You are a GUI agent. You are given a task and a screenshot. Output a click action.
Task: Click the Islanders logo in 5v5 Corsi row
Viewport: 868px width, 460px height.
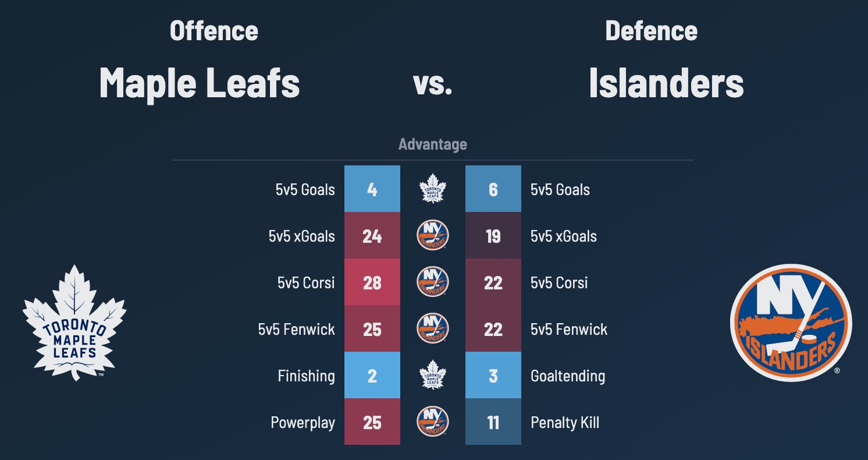point(433,282)
